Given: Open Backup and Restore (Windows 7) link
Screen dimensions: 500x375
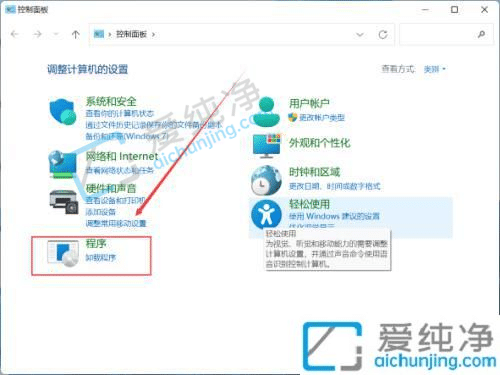Looking at the screenshot, I should pyautogui.click(x=127, y=136).
